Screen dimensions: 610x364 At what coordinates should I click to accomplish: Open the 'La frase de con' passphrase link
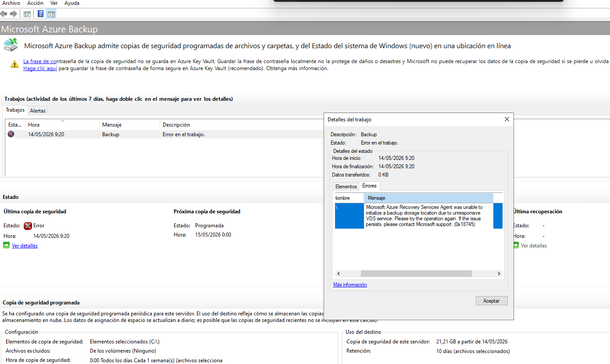[40, 61]
